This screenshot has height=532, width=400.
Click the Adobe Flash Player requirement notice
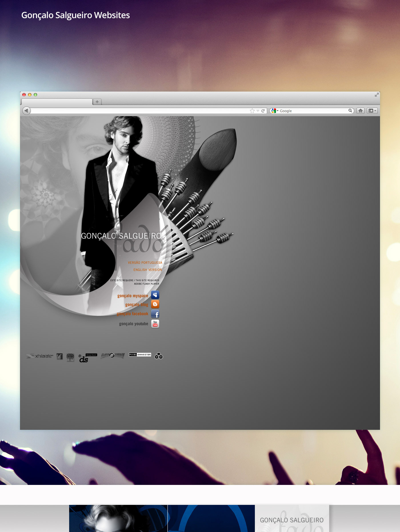click(135, 282)
